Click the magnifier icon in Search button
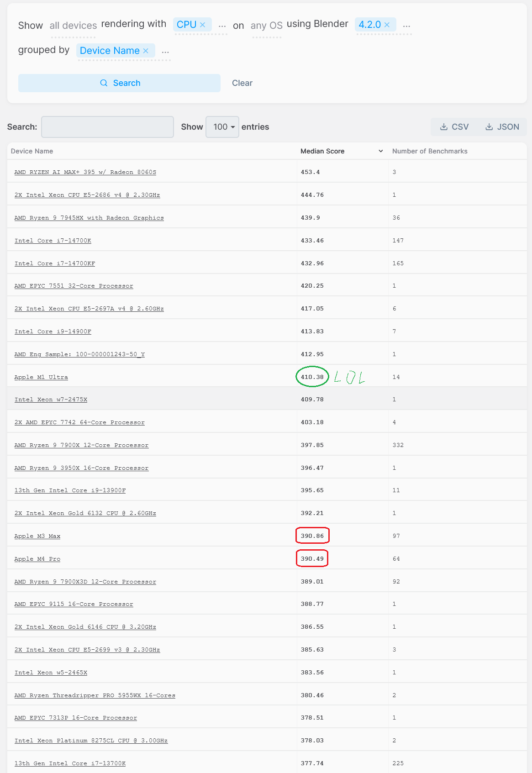This screenshot has width=532, height=773. [x=104, y=83]
